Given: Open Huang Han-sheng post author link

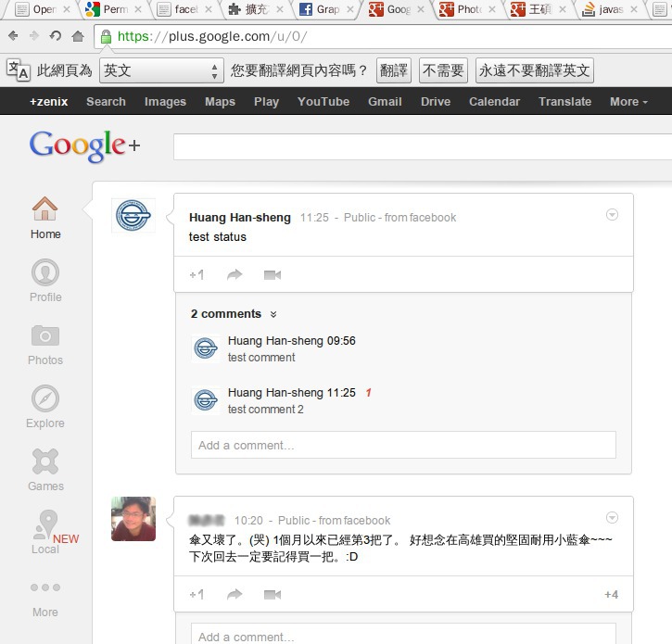Looking at the screenshot, I should [240, 218].
